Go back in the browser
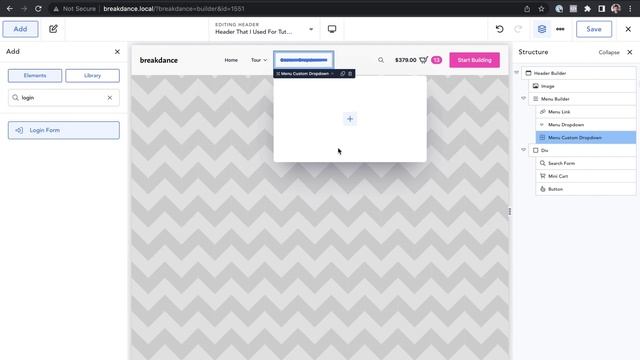 10,9
